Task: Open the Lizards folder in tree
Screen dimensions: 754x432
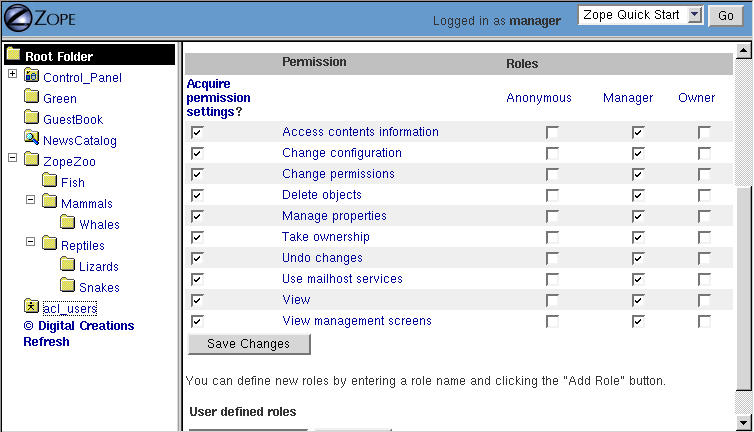Action: (x=98, y=267)
